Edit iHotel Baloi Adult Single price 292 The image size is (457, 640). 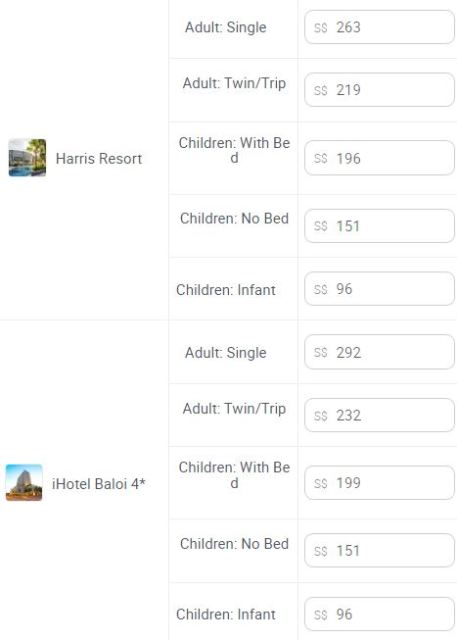(x=379, y=352)
